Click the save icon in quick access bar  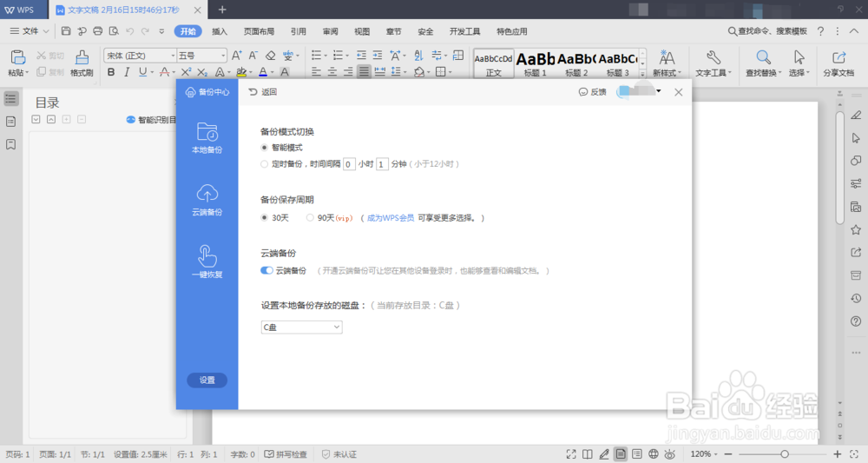coord(66,31)
